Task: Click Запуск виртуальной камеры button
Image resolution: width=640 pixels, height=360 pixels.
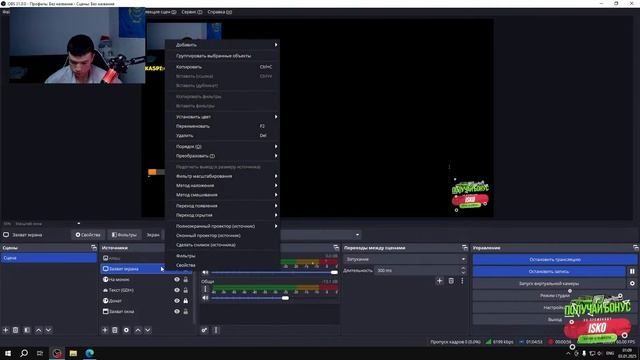Action: click(549, 283)
